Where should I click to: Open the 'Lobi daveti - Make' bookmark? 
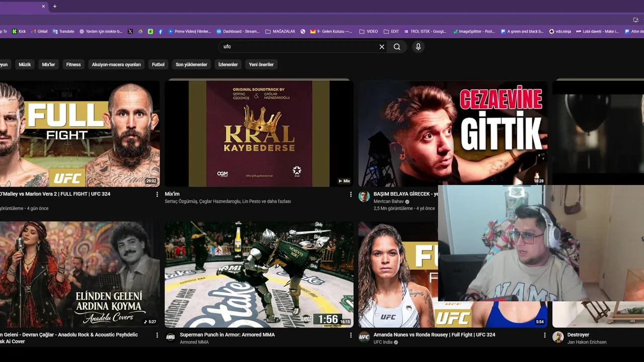click(x=597, y=31)
